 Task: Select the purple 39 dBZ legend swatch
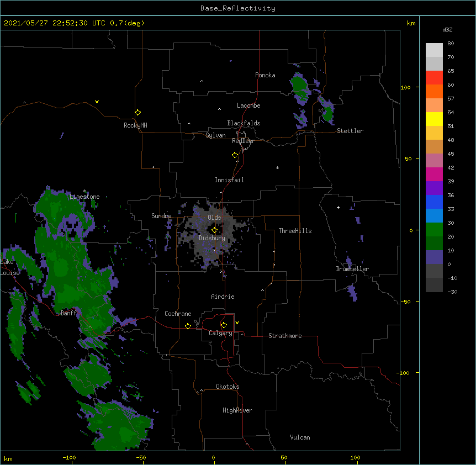tap(434, 188)
